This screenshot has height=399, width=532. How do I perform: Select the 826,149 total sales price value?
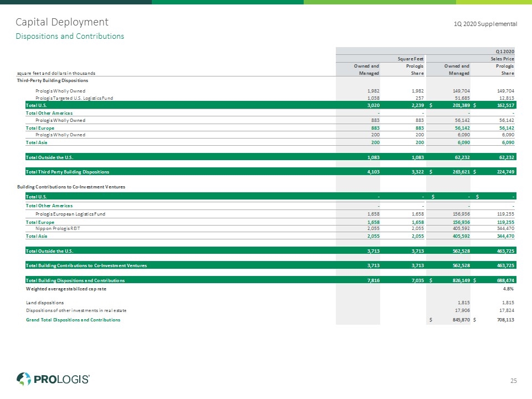(x=462, y=280)
